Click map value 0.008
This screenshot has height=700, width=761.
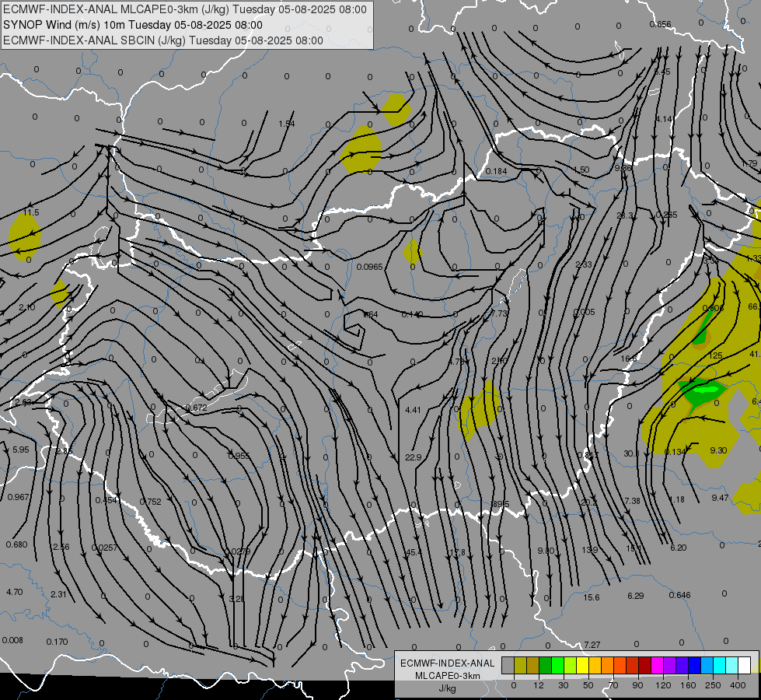pyautogui.click(x=12, y=640)
